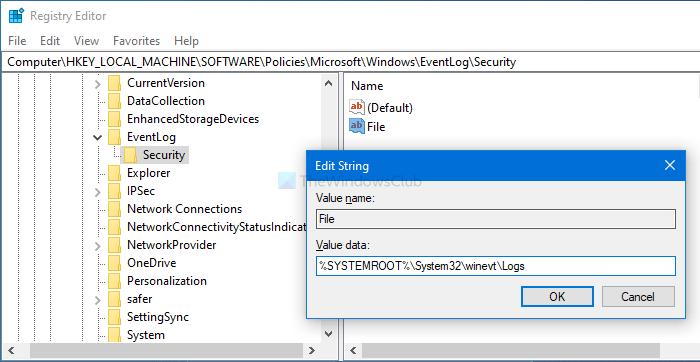Screen dimensions: 700x362
Task: Click the Registry Editor app icon
Action: click(16, 16)
